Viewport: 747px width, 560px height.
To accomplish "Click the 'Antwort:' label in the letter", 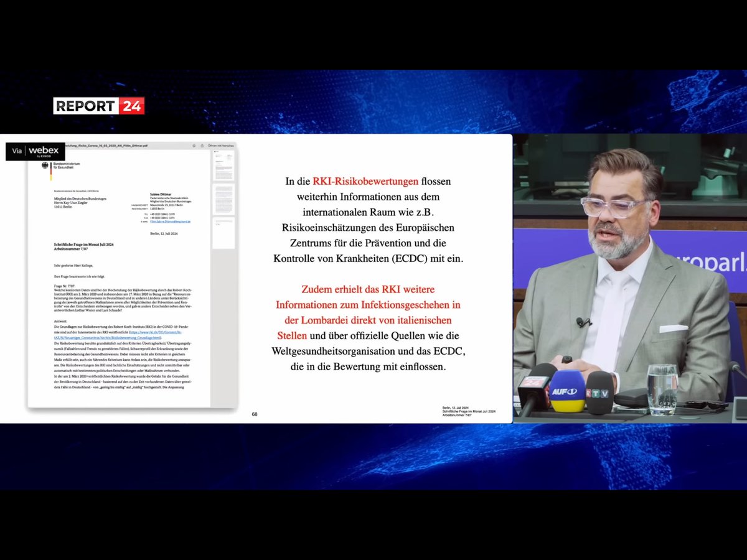I will pos(60,321).
